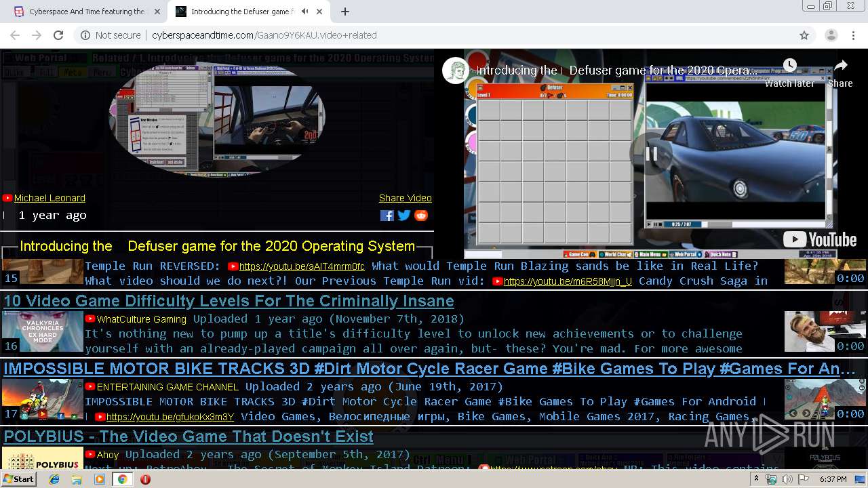Open Ahoy channel link

[x=107, y=455]
